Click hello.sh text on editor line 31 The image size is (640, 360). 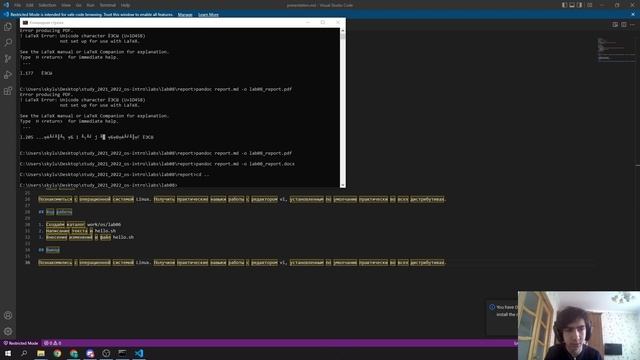(105, 231)
